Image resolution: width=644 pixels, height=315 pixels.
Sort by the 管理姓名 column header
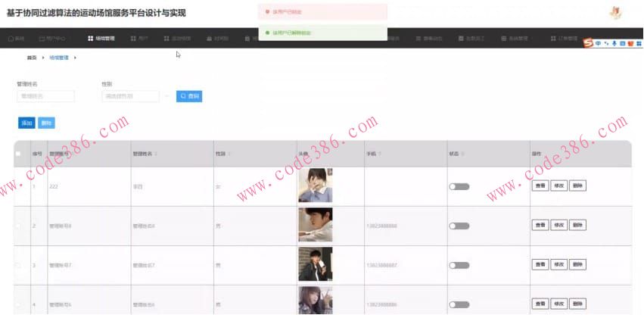click(x=144, y=154)
